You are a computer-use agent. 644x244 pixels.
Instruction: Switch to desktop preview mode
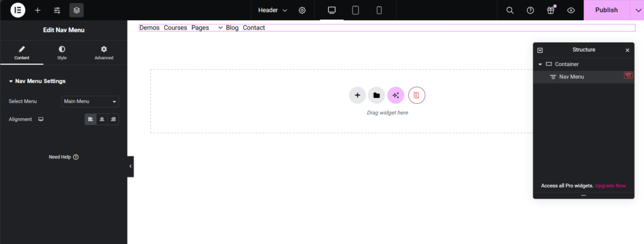(x=332, y=10)
